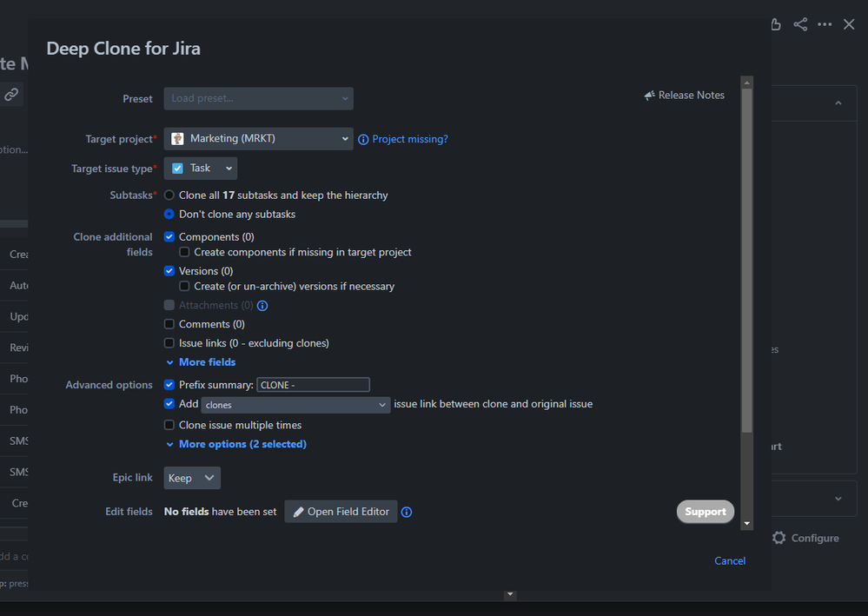This screenshot has height=616, width=868.
Task: Select Don't clone any subtasks radio
Action: click(x=169, y=214)
